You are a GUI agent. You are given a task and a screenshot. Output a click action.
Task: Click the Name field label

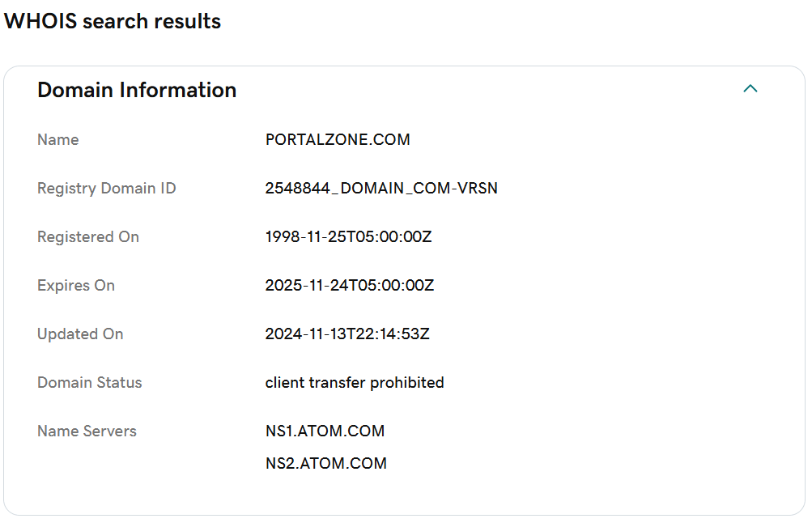click(x=58, y=140)
